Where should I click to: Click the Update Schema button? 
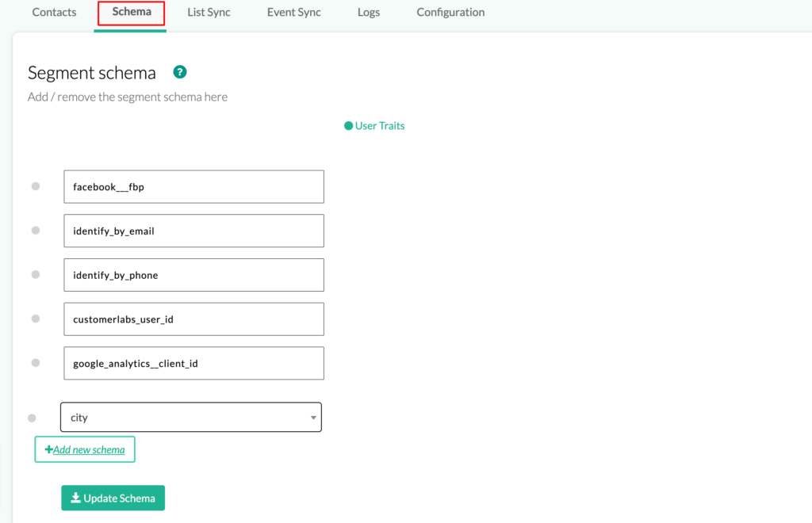(x=113, y=498)
